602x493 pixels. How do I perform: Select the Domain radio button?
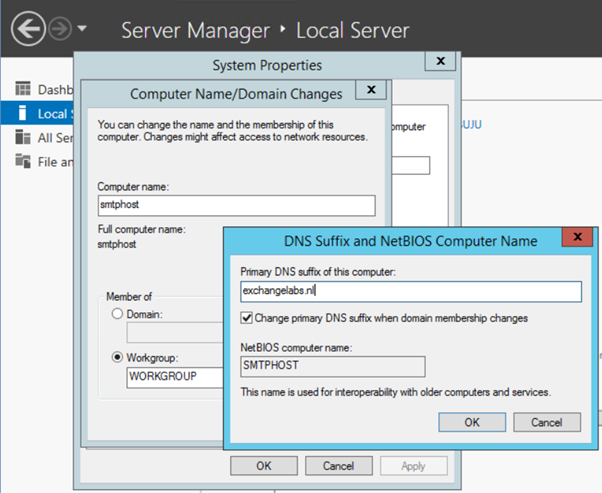(x=117, y=315)
